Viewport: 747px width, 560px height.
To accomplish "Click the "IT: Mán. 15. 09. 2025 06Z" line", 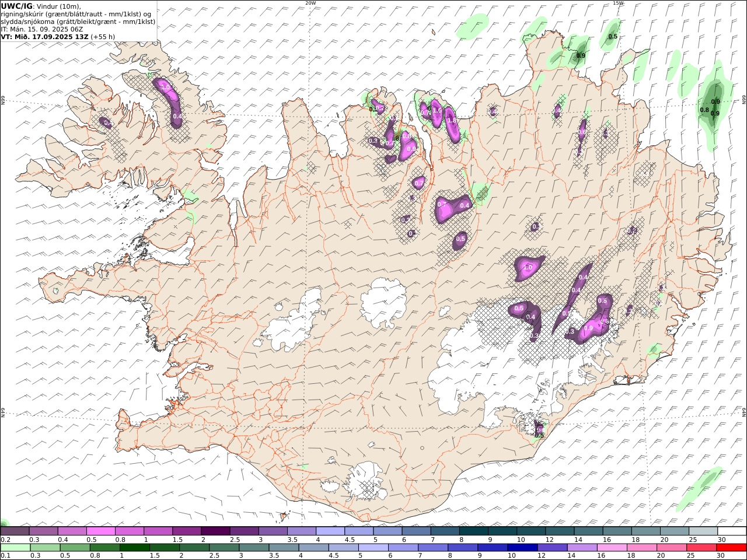I will point(41,29).
